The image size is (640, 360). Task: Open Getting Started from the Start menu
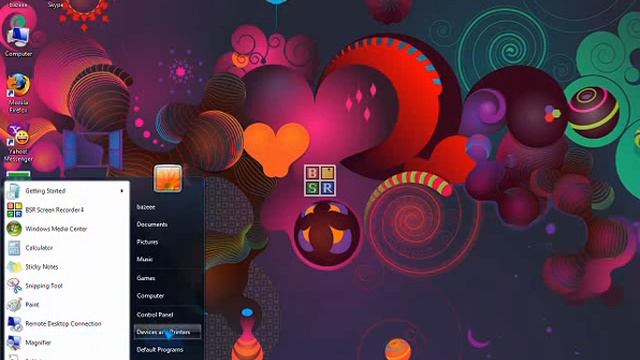click(x=66, y=191)
